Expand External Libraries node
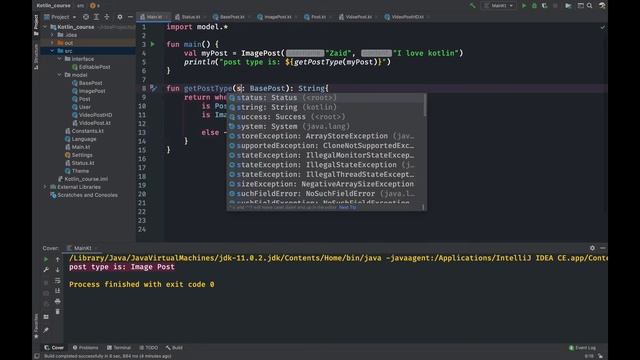640x360 pixels. (x=45, y=187)
